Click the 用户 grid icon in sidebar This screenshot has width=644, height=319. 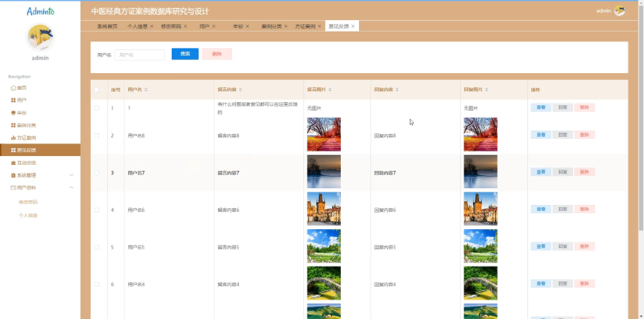pyautogui.click(x=13, y=100)
